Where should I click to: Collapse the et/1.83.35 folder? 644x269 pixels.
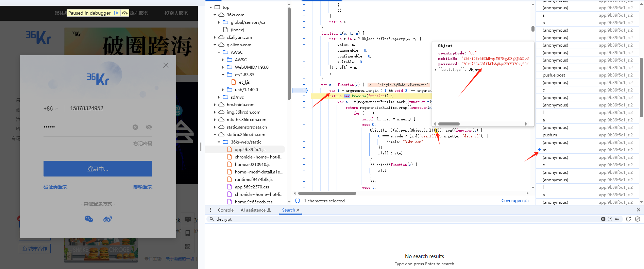point(223,74)
